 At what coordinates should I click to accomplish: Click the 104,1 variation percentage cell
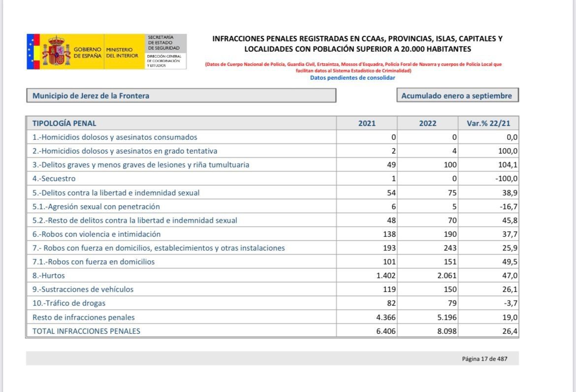pos(508,165)
